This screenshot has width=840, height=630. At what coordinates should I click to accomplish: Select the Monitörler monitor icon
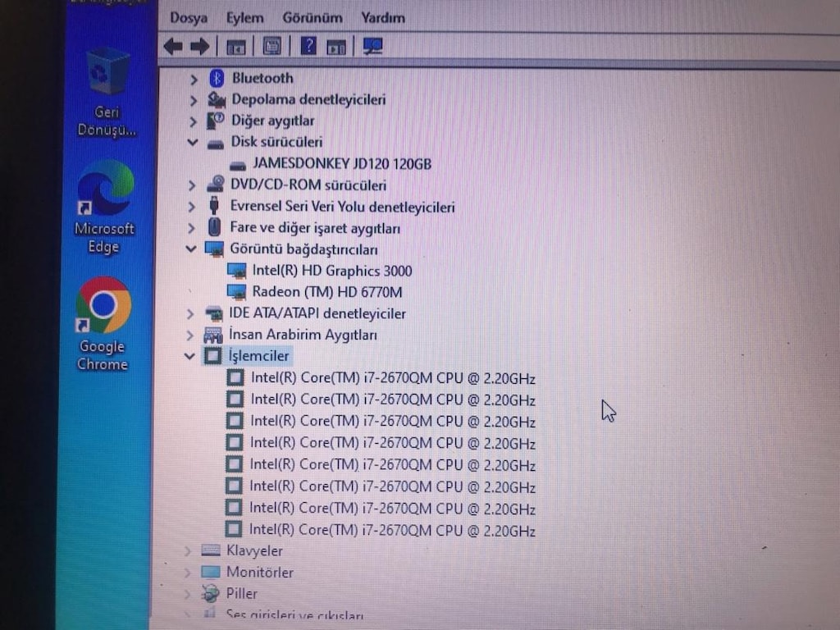click(211, 572)
